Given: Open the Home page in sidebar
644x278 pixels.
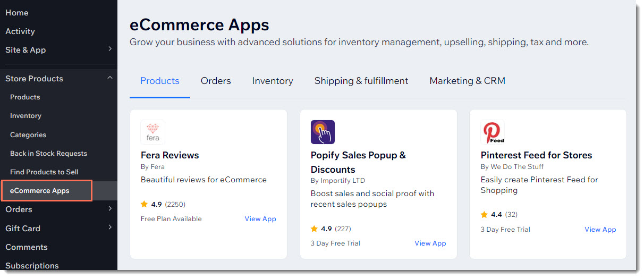Looking at the screenshot, I should (x=17, y=13).
